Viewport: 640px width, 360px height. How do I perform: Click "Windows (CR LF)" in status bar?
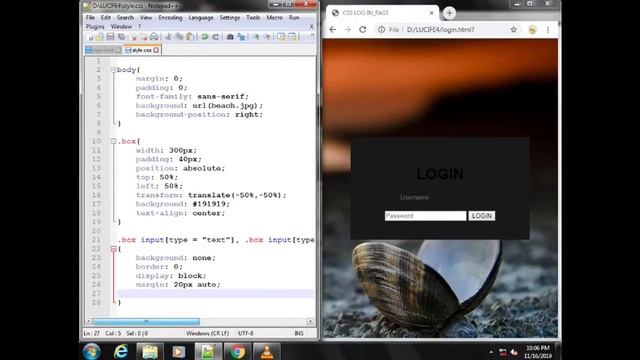tap(207, 333)
